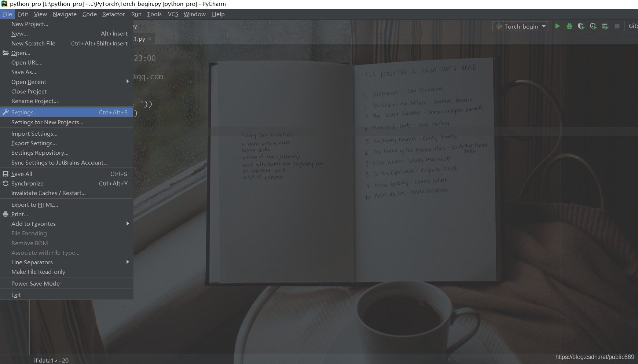Open the File menu

click(7, 14)
